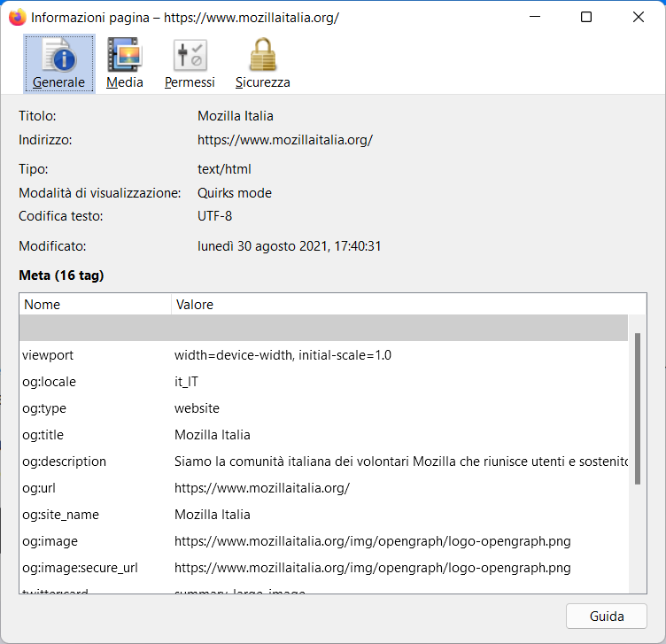Select the viewport meta row

323,354
